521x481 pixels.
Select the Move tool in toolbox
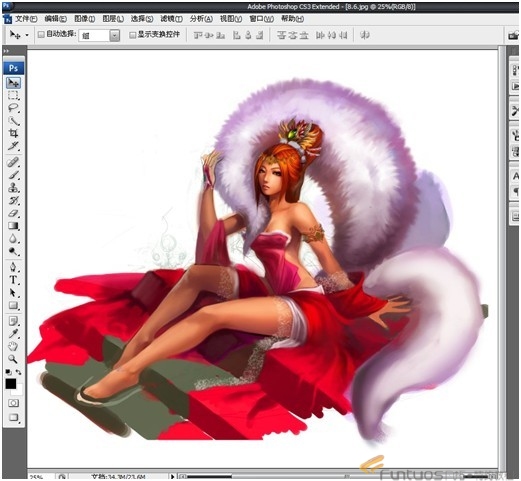pos(13,83)
